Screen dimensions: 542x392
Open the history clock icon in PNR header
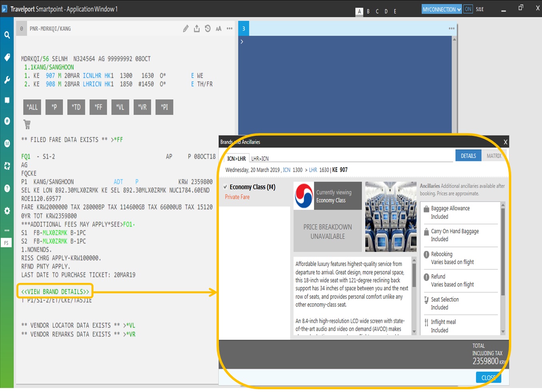208,28
